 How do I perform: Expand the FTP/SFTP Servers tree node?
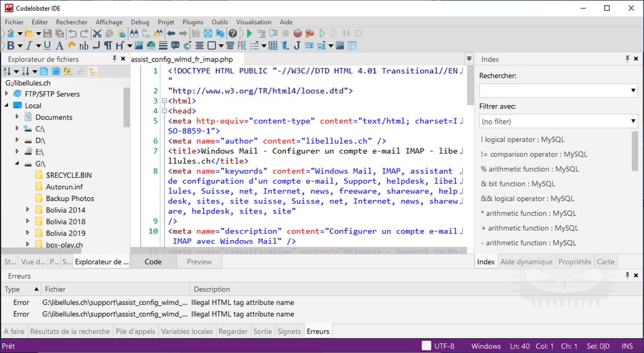[x=6, y=94]
